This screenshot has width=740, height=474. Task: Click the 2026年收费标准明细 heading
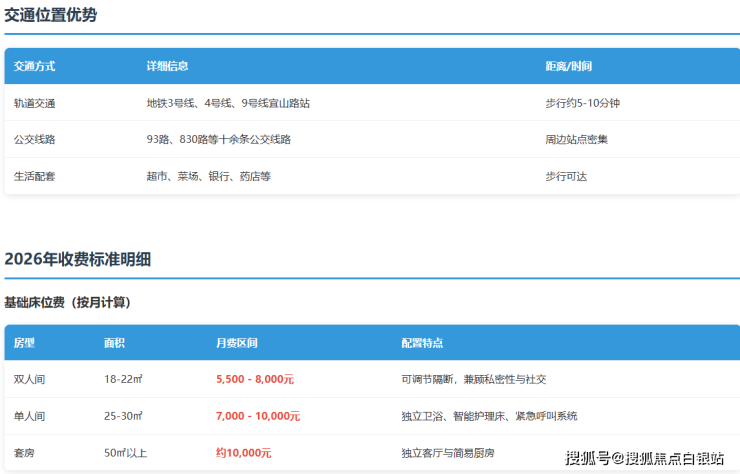[x=78, y=259]
